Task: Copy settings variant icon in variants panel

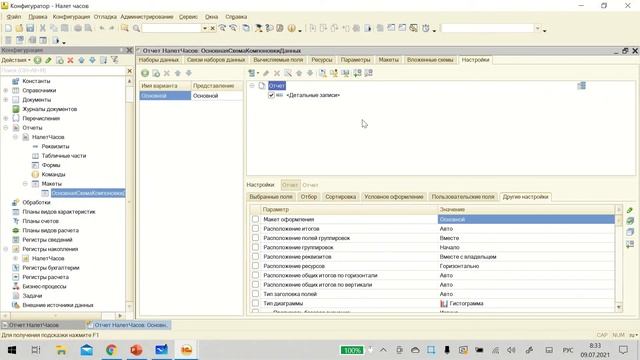Action: 156,73
